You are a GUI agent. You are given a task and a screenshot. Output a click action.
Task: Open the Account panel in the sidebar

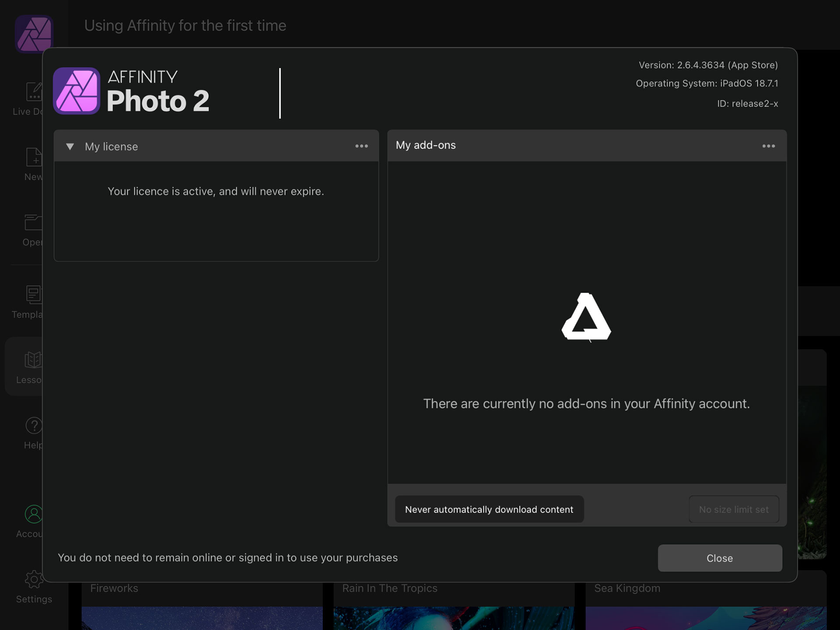(x=34, y=514)
